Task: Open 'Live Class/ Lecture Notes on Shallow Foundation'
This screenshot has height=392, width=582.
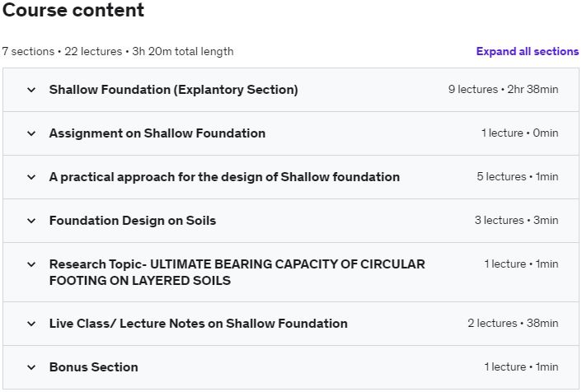Action: 198,324
